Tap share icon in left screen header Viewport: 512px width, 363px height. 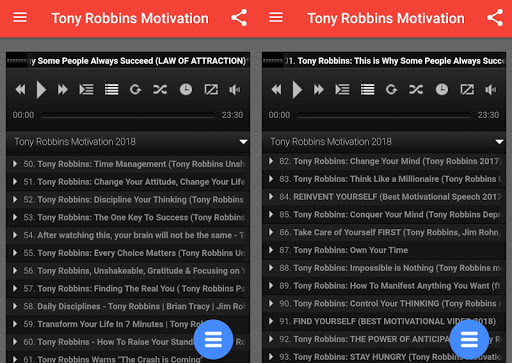[x=239, y=18]
